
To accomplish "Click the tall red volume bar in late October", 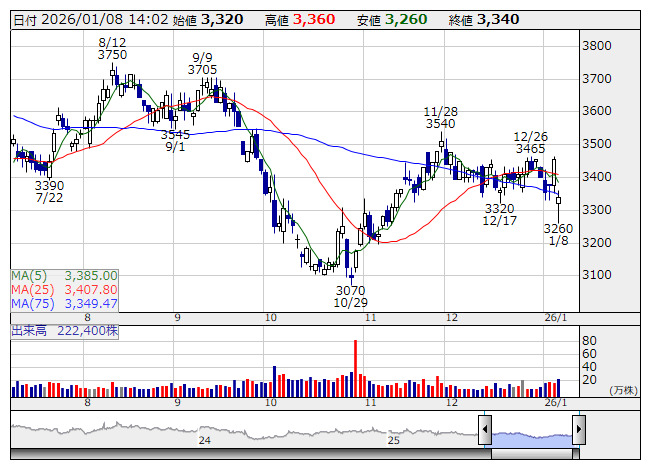I will (355, 368).
